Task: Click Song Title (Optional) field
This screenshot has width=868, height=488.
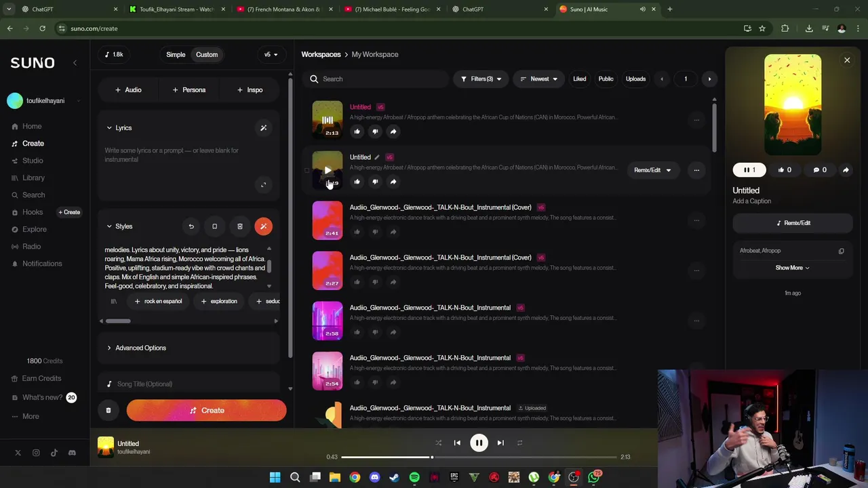Action: coord(189,384)
